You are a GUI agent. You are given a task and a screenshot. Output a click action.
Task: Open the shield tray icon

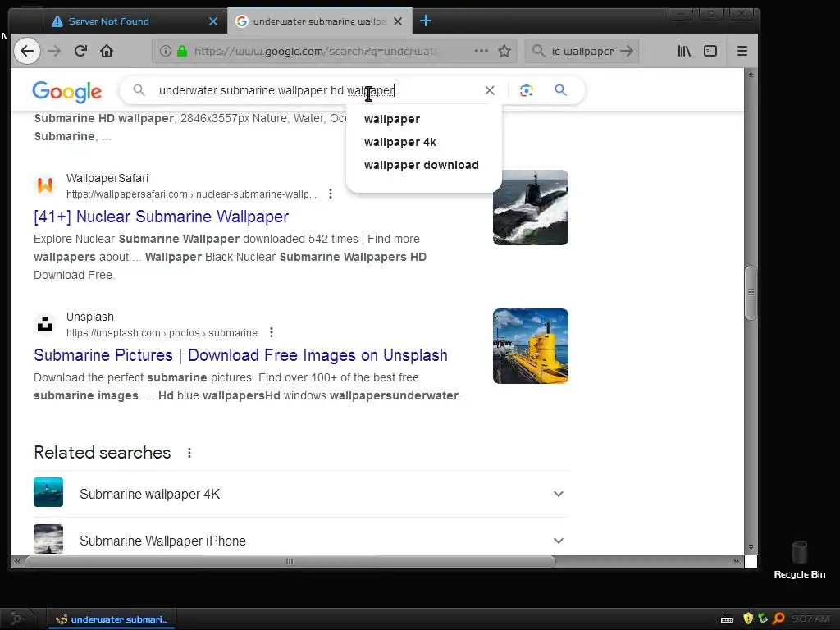coord(748,619)
